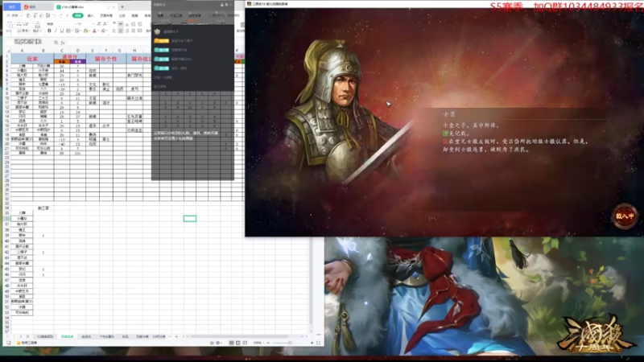
Task: Toggle Italic formatting in the spreadsheet ribbon
Action: point(56,31)
